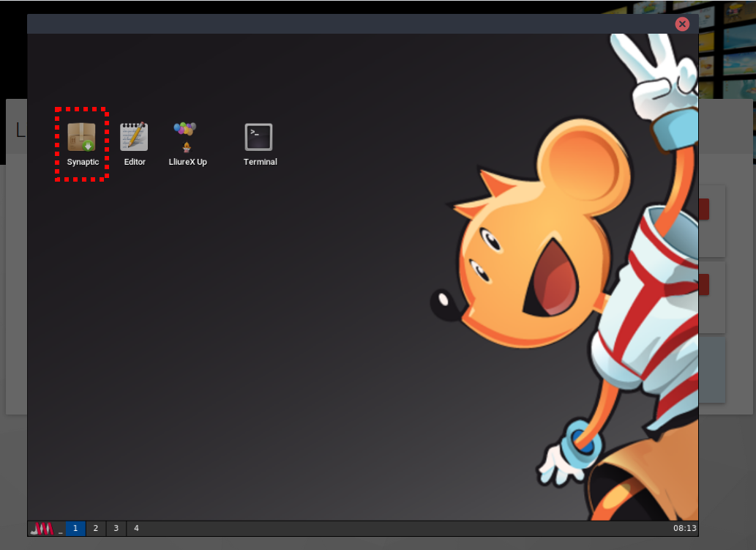This screenshot has width=756, height=550.
Task: Open the LliureX Up balloons icon
Action: click(186, 136)
